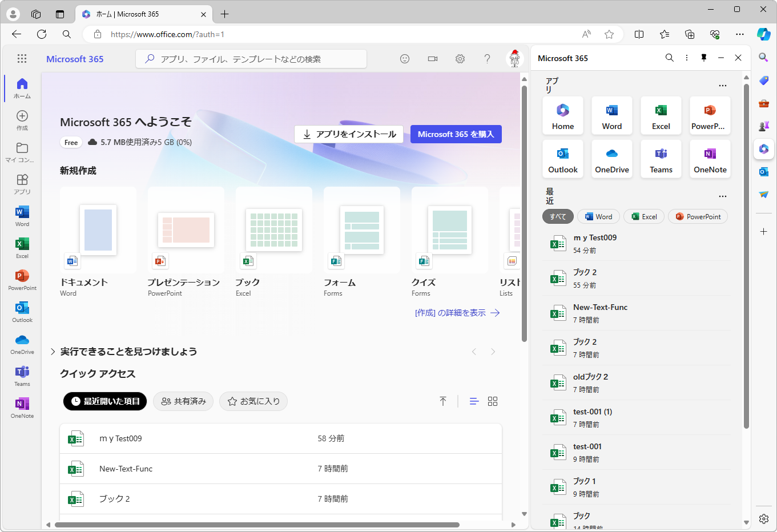Unpin the Microsoft 365 side pane

point(704,58)
